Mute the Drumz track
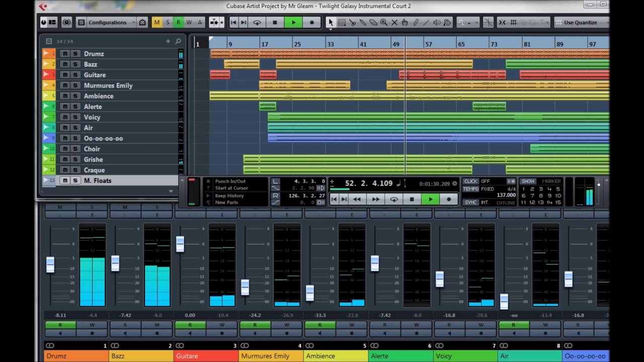 [64, 54]
